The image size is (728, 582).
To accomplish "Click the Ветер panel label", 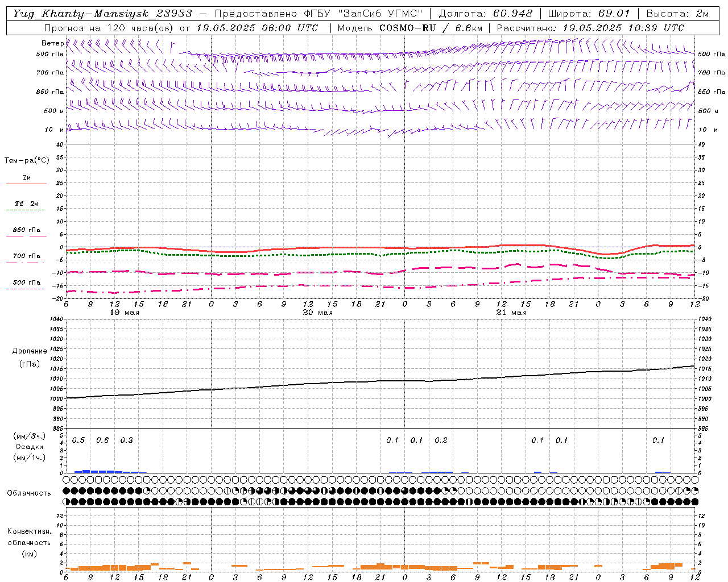I will 52,43.
